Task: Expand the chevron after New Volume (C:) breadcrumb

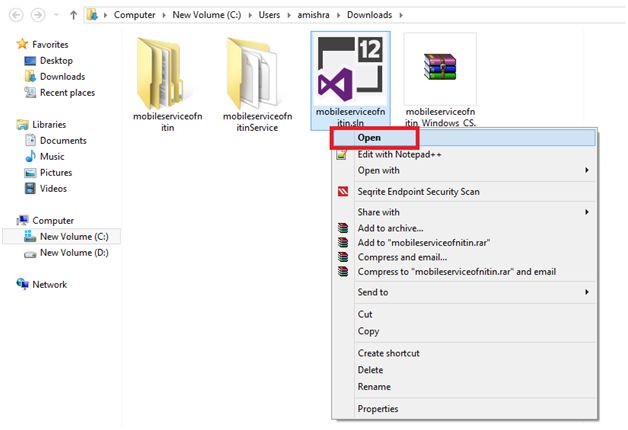Action: pyautogui.click(x=250, y=15)
